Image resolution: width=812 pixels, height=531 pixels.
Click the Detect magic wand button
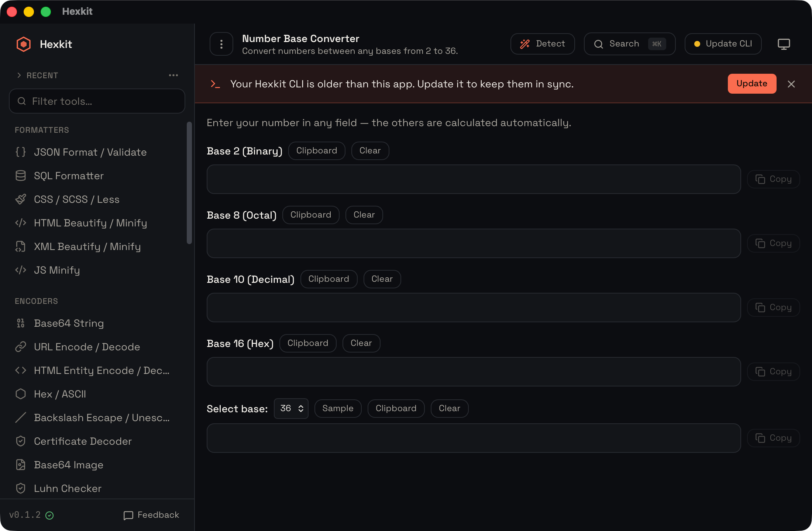543,44
